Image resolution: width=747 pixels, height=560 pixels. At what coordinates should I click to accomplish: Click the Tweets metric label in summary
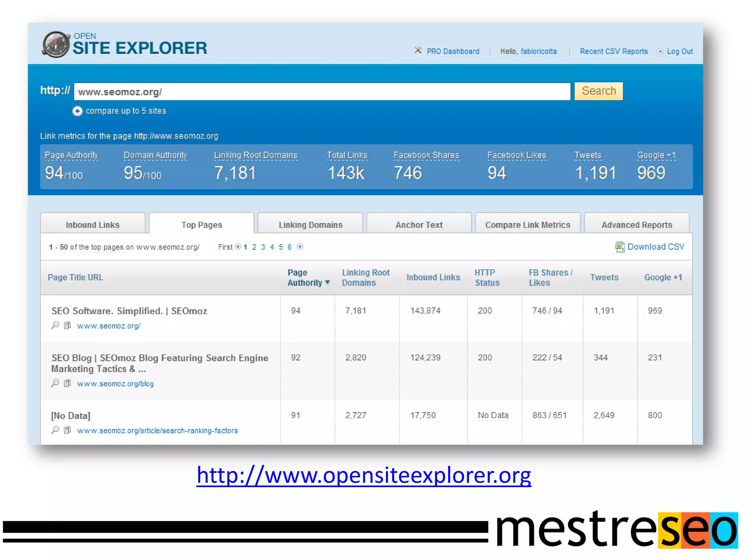[x=588, y=155]
